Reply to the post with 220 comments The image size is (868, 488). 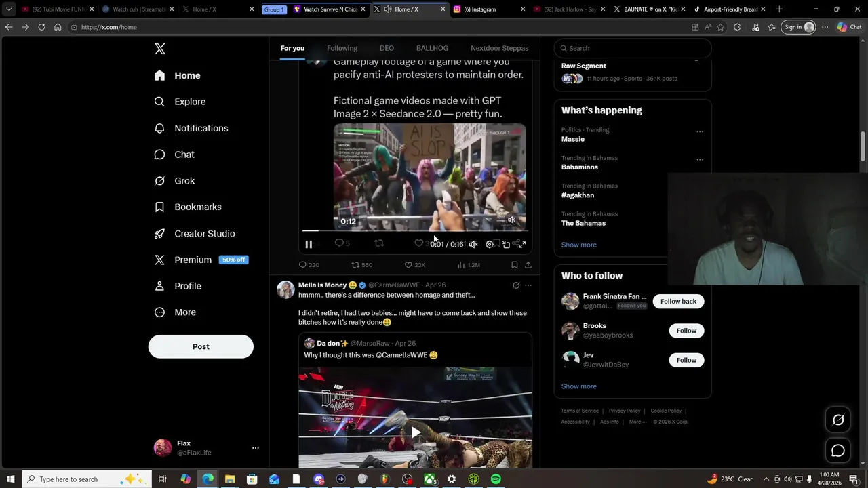pos(309,265)
